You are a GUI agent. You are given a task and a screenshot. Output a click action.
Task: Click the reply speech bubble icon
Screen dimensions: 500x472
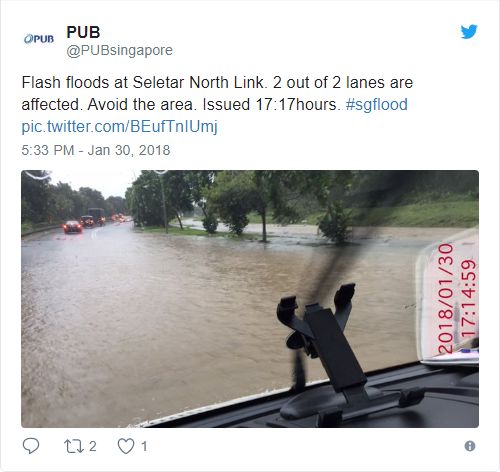pyautogui.click(x=31, y=446)
